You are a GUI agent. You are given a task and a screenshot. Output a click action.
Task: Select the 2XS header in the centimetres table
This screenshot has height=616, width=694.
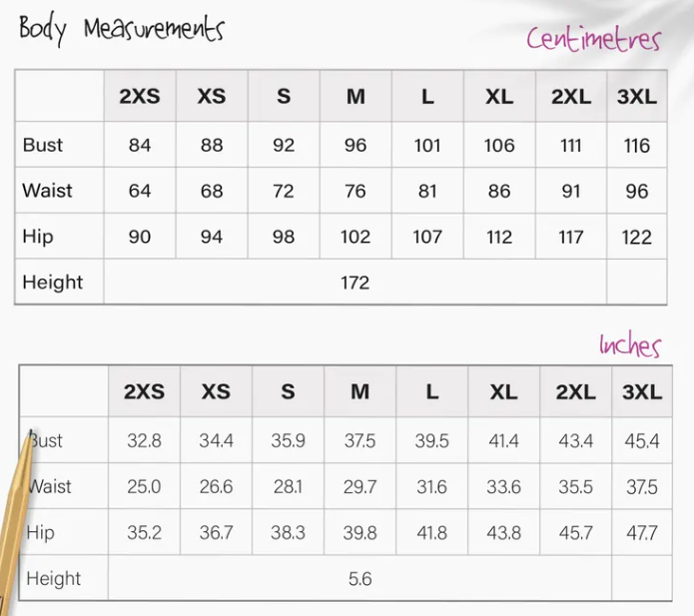click(x=140, y=97)
